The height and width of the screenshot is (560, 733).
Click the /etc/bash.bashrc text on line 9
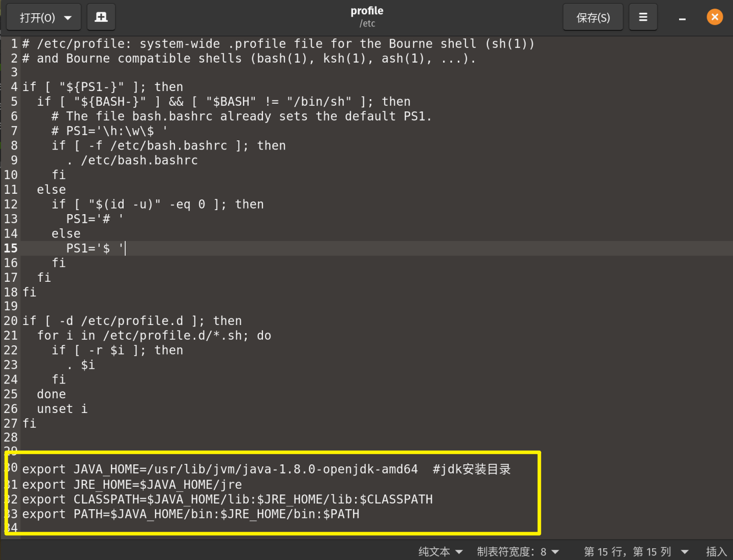140,160
